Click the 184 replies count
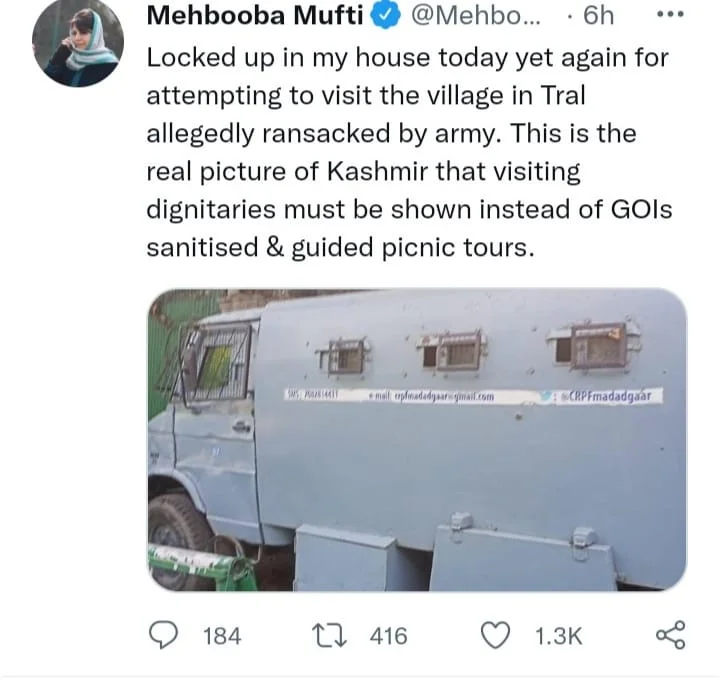The width and height of the screenshot is (720, 680). (x=221, y=635)
